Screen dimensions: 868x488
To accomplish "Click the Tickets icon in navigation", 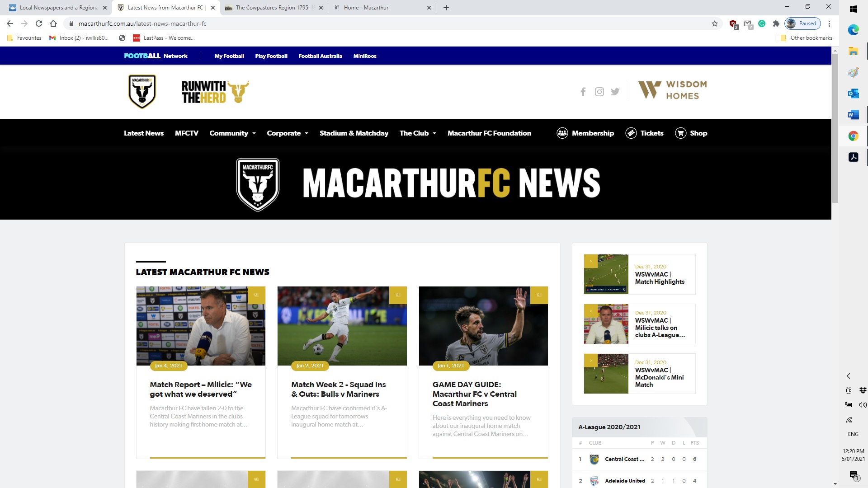I will pyautogui.click(x=631, y=133).
